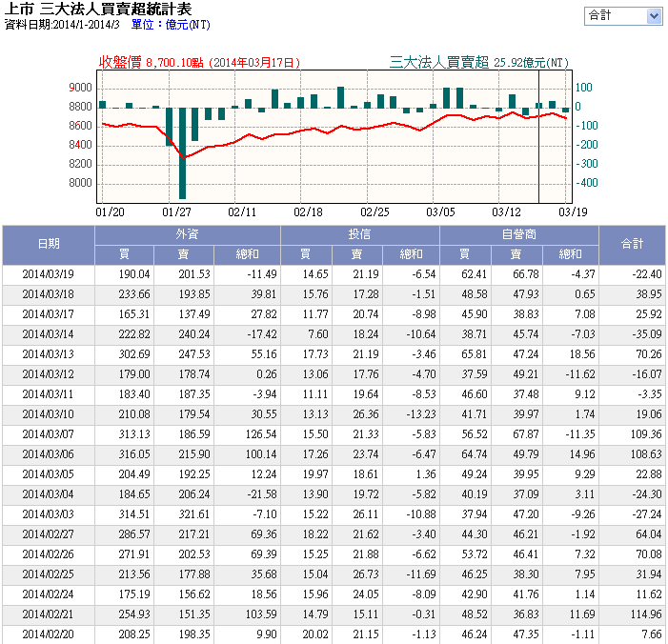Viewport: 668px width, 644px height.
Task: Click the 三大法人買賣超 25.92億元 chart legend
Action: [x=479, y=63]
